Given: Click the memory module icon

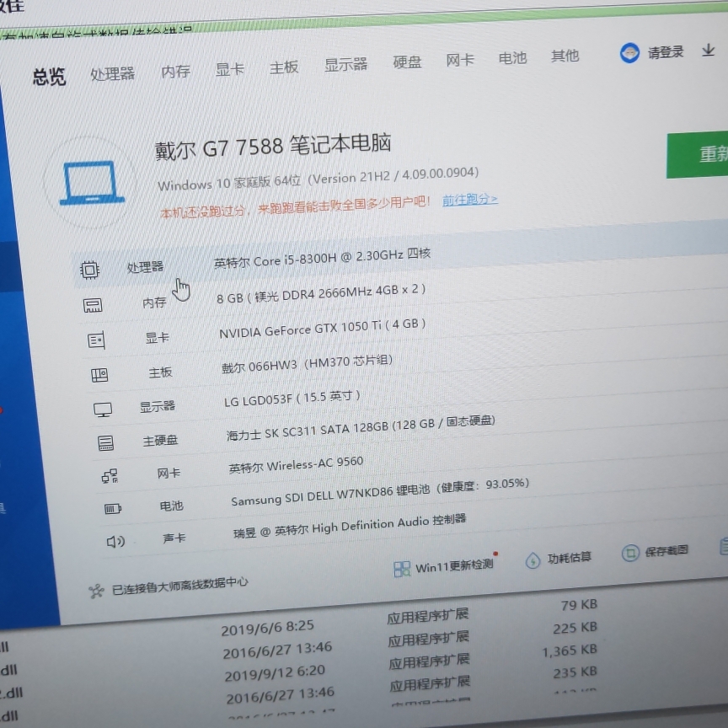Looking at the screenshot, I should 93,306.
